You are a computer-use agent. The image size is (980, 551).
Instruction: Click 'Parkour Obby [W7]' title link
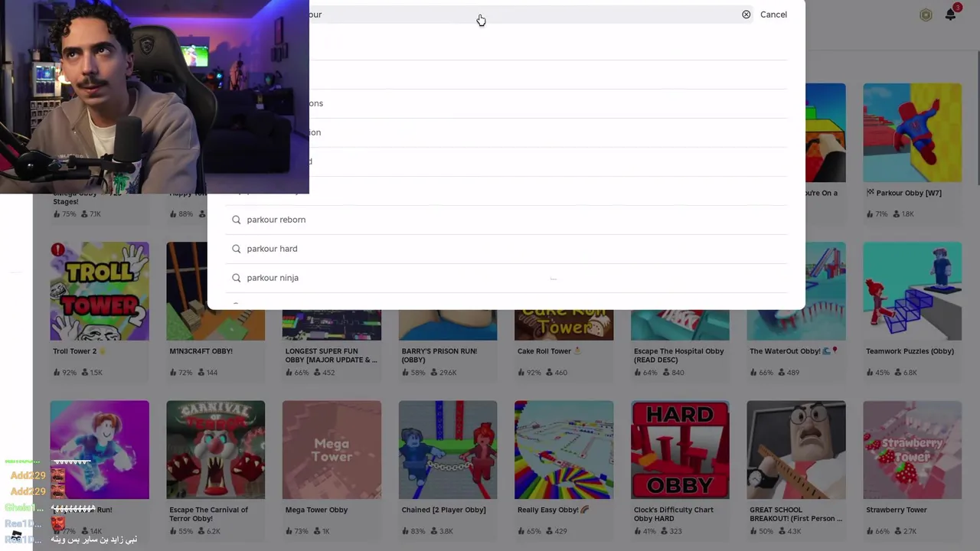[903, 193]
